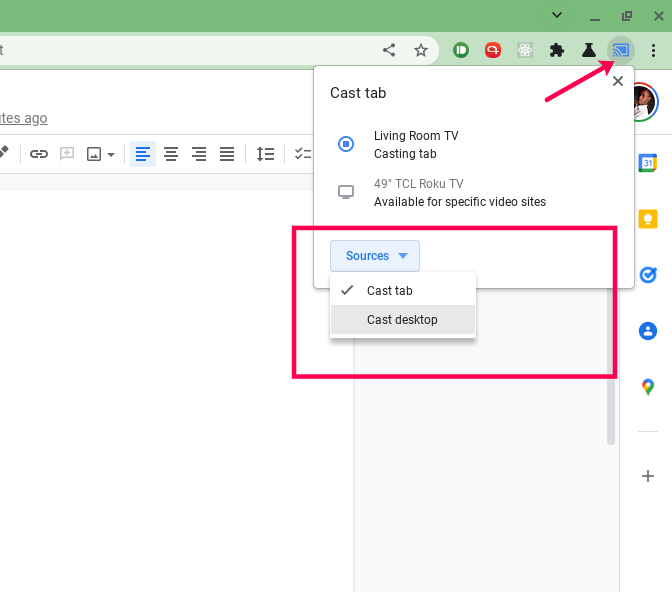Toggle justify alignment
Screen dimensions: 672x592
coord(227,154)
